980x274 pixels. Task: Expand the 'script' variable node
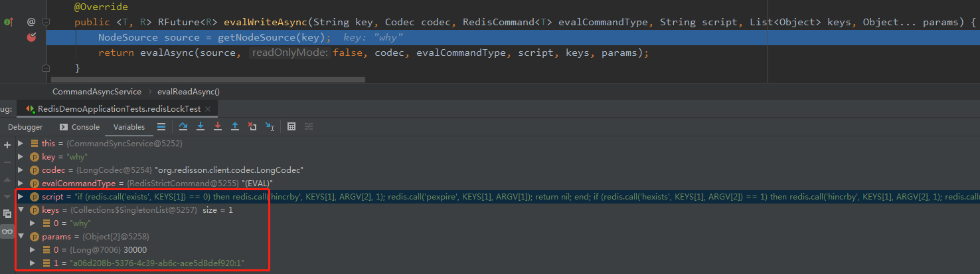21,196
